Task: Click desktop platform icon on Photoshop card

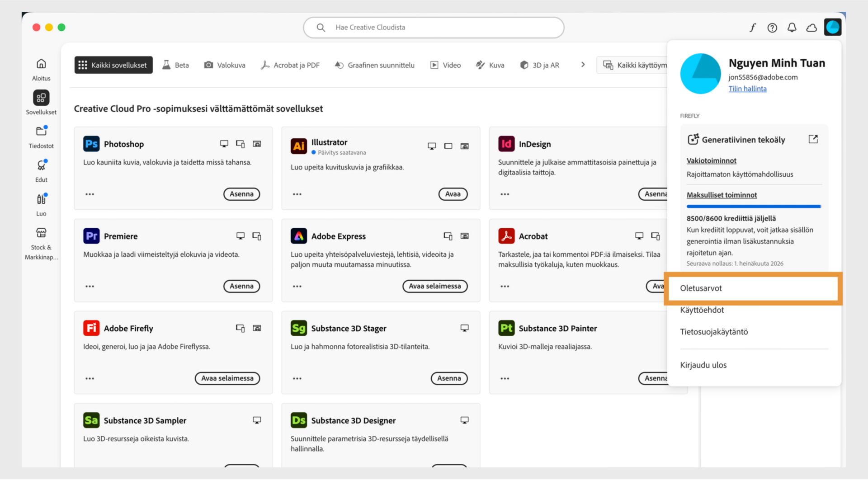Action: pyautogui.click(x=224, y=144)
